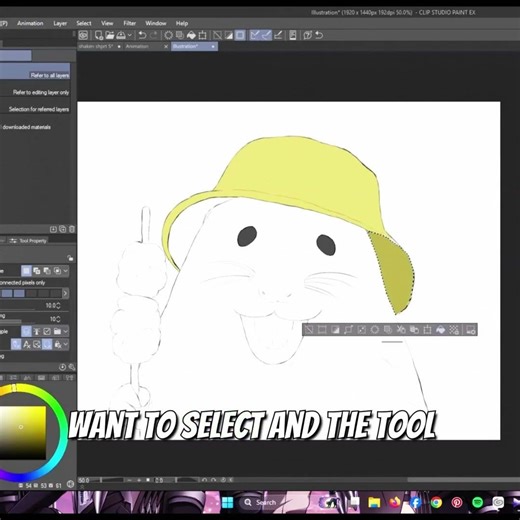Open the Window menu
The height and width of the screenshot is (520, 520).
pyautogui.click(x=156, y=23)
